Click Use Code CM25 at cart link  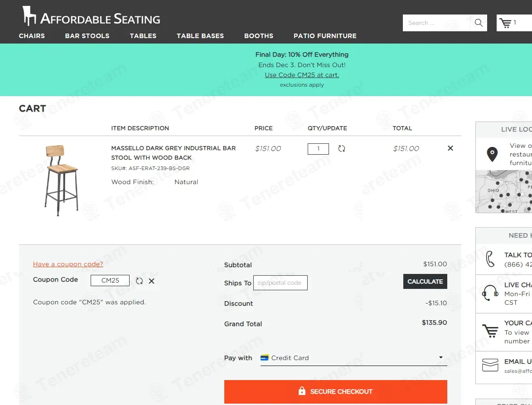302,75
